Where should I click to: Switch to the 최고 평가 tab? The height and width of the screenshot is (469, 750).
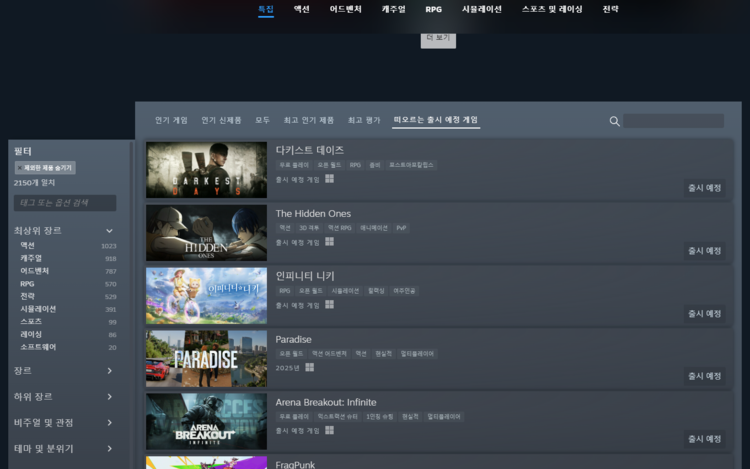tap(364, 120)
